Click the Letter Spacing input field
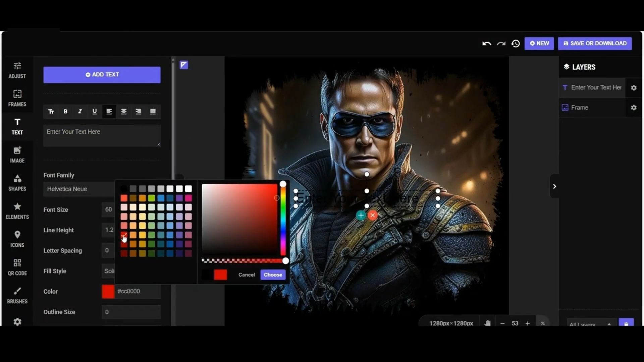 click(x=108, y=250)
